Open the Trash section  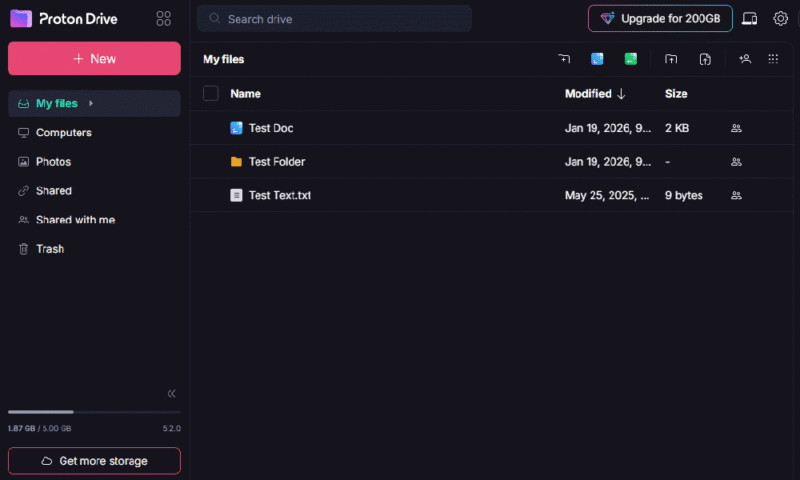point(94,249)
